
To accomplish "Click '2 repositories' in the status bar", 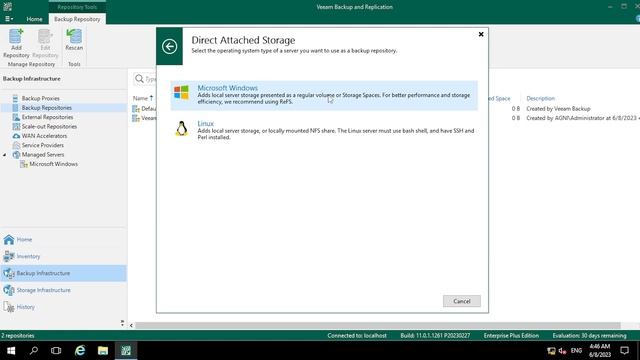I will click(18, 336).
